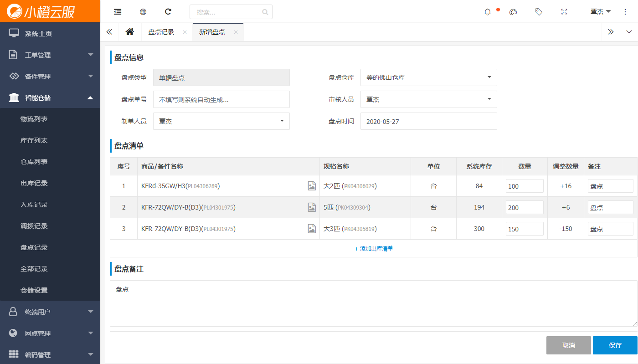Image resolution: width=638 pixels, height=364 pixels.
Task: Go to the home tab icon
Action: click(x=130, y=32)
